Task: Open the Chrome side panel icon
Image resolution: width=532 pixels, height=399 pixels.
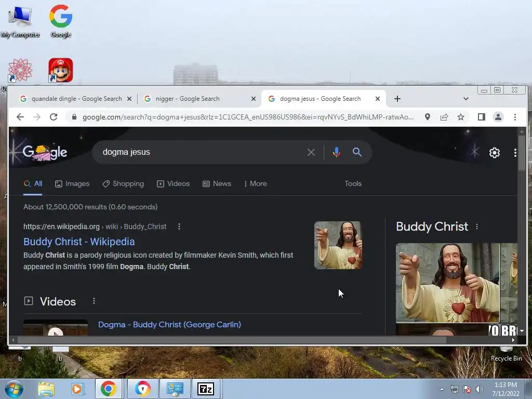Action: coord(482,117)
